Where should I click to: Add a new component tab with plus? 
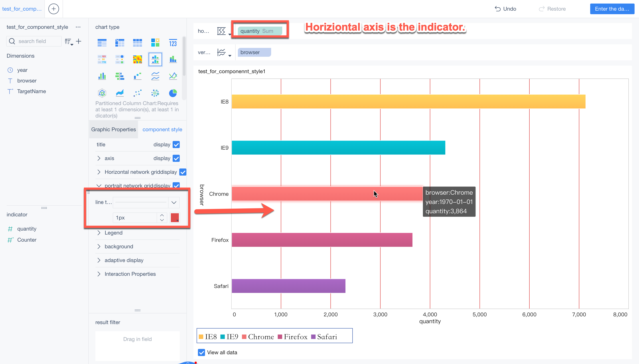tap(53, 9)
